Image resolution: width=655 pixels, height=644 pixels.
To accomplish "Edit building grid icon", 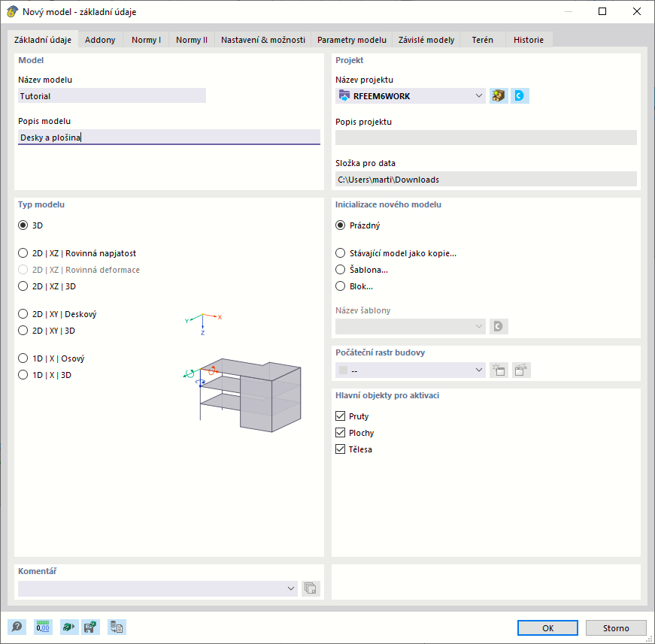I will 521,370.
